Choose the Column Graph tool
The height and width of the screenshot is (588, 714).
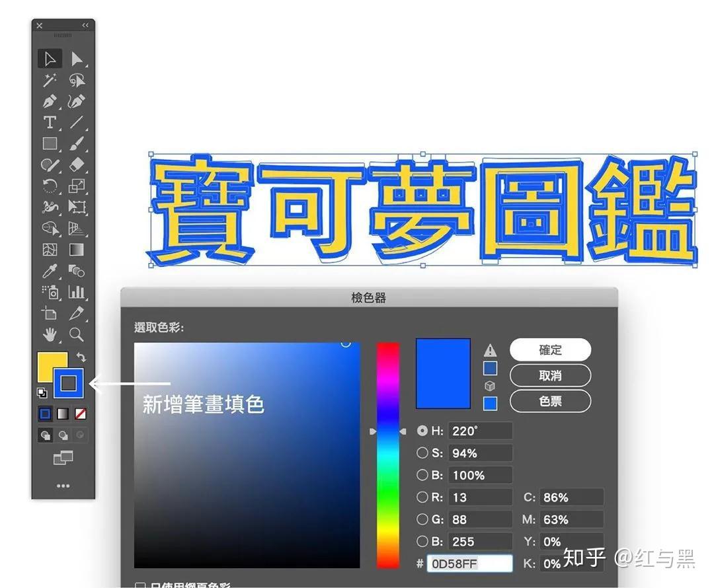(x=77, y=292)
